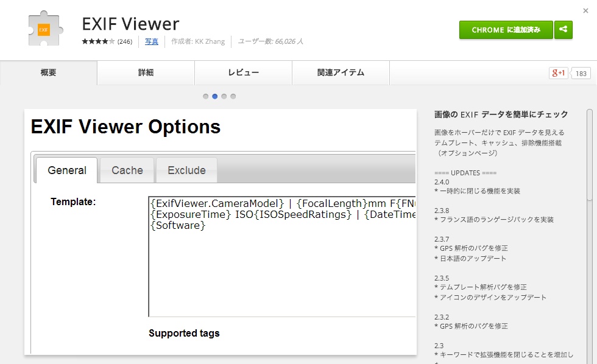
Task: Select the second (active) carousel dot
Action: [214, 96]
